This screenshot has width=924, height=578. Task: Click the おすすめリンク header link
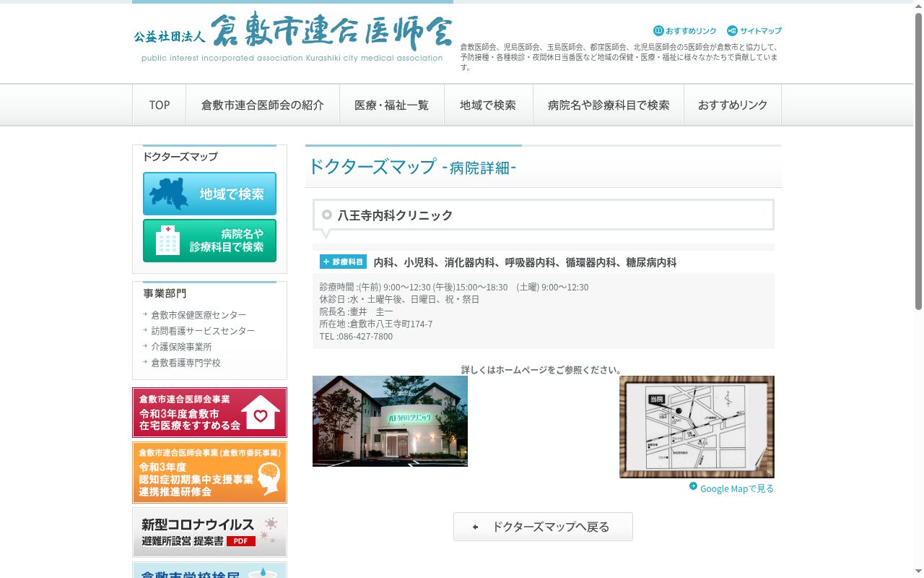coord(684,31)
